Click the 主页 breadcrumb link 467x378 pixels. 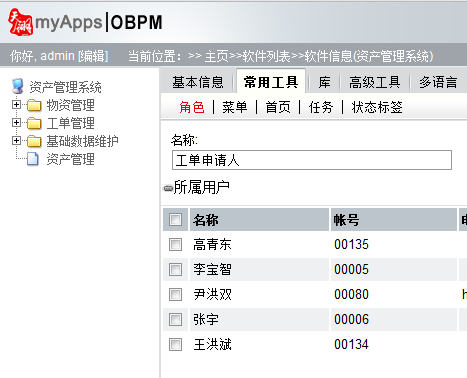[216, 56]
